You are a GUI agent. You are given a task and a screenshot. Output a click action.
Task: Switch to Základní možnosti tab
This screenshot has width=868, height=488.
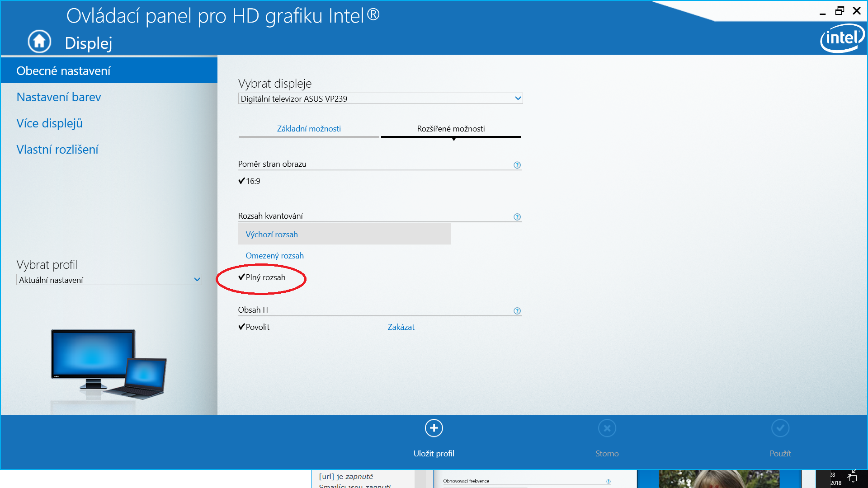(309, 129)
